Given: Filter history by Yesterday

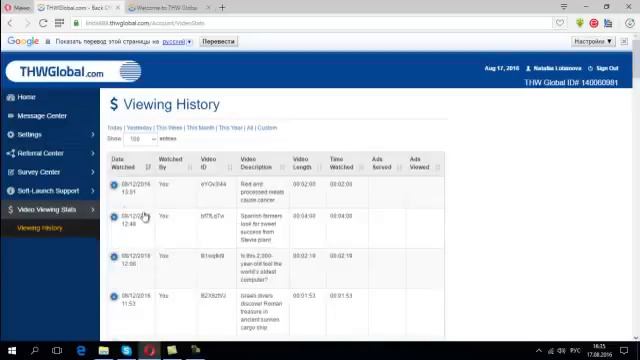Looking at the screenshot, I should (139, 128).
